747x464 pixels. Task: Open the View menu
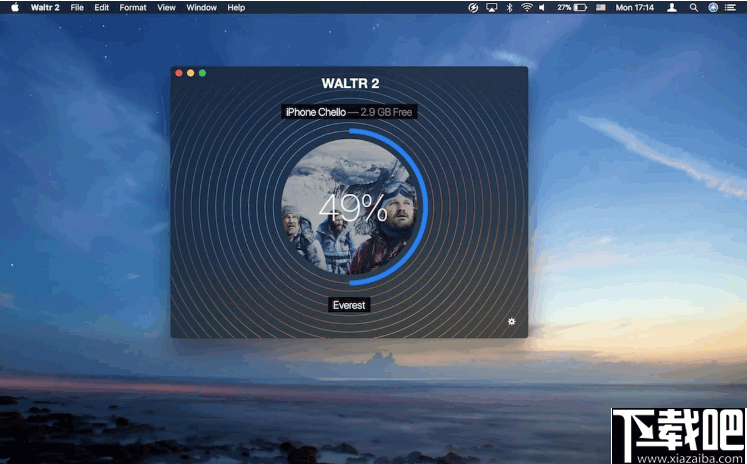[166, 7]
